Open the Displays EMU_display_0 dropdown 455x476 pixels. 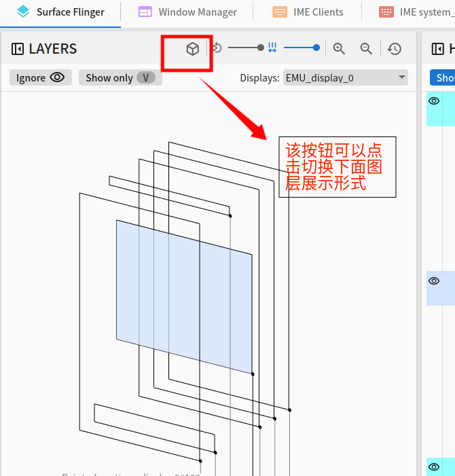346,77
